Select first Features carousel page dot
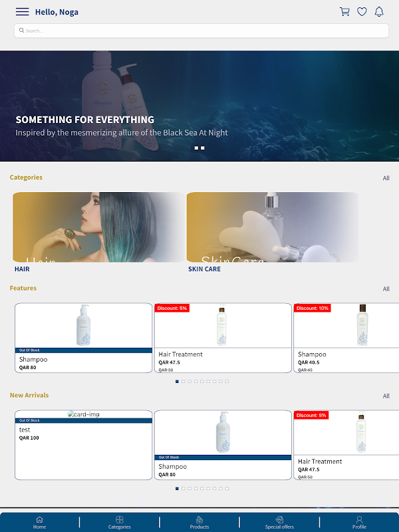 177,382
